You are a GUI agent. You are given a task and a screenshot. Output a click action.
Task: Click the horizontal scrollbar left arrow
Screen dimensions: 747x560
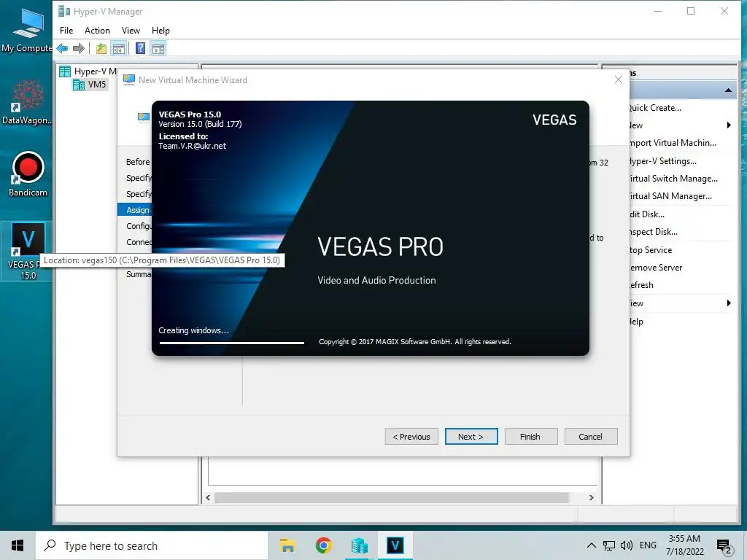208,497
